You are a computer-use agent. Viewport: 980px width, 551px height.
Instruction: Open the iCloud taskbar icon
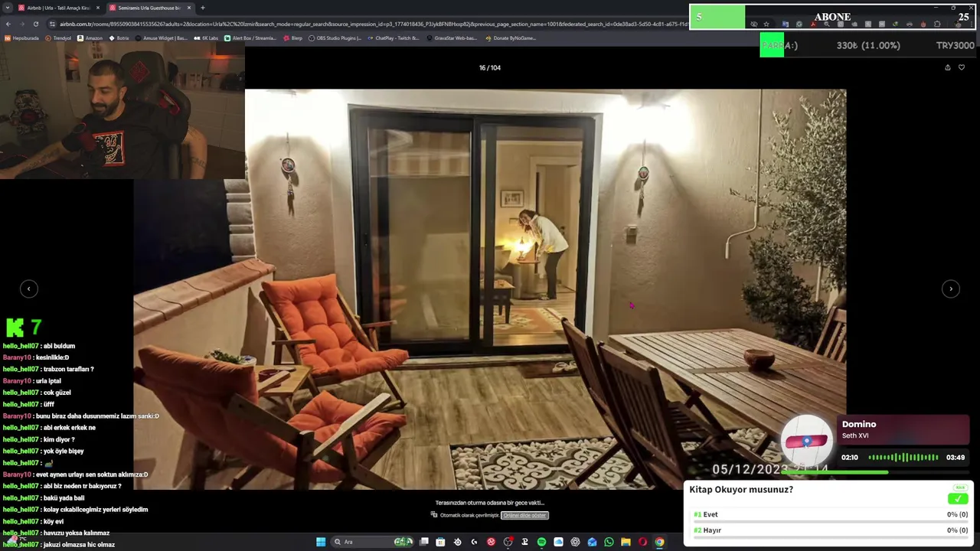[558, 542]
